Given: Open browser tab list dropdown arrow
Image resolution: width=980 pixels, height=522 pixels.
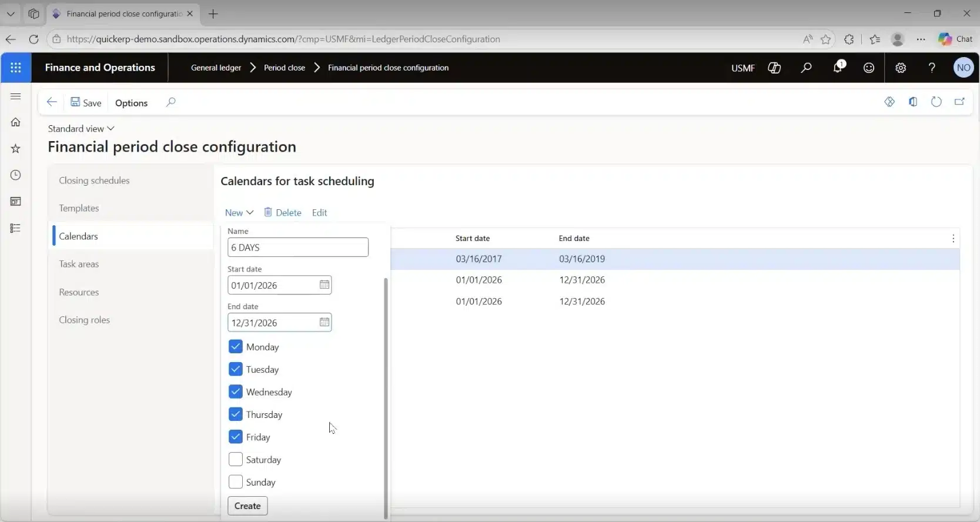Looking at the screenshot, I should [11, 14].
